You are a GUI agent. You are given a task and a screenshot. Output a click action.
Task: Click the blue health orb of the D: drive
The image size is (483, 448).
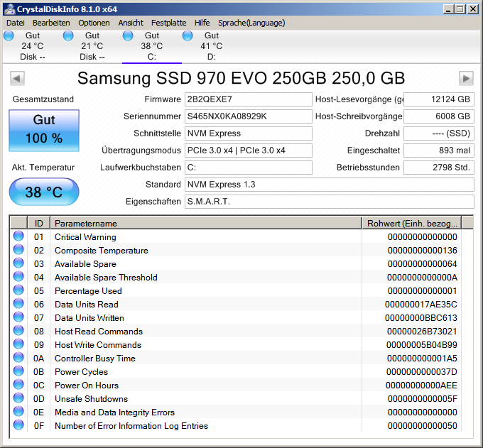188,35
